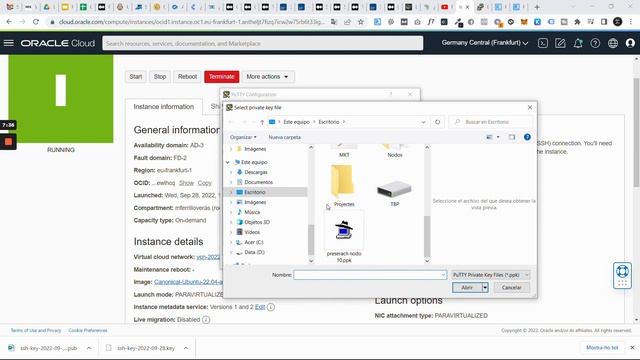Expand the address path history chevron

[423, 122]
